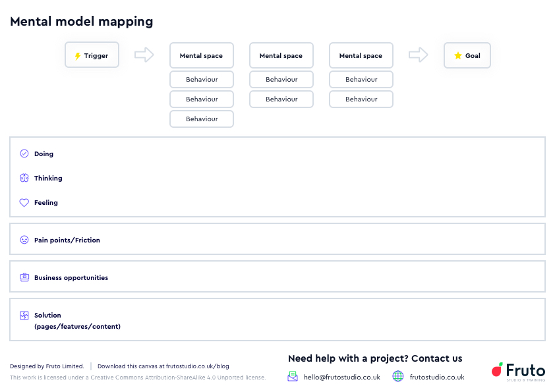
Task: Select the Business opportunities briefcase icon
Action: coord(24,277)
